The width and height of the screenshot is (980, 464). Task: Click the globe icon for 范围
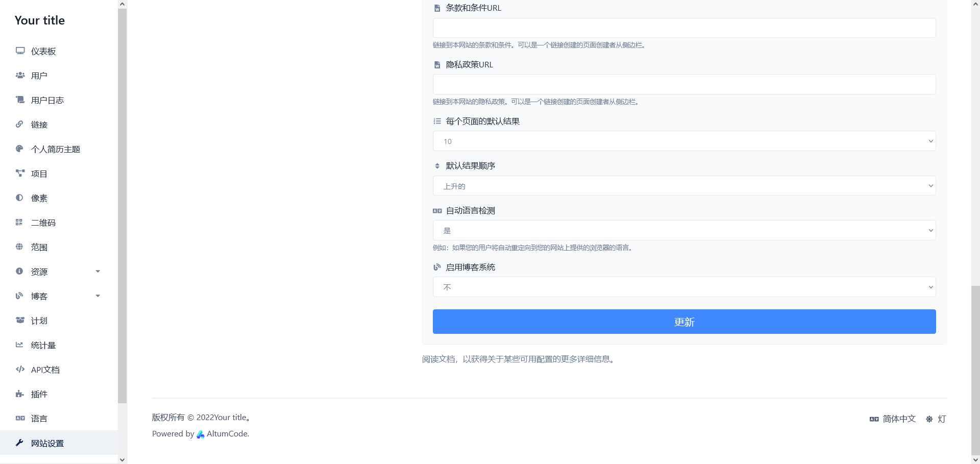(x=19, y=247)
